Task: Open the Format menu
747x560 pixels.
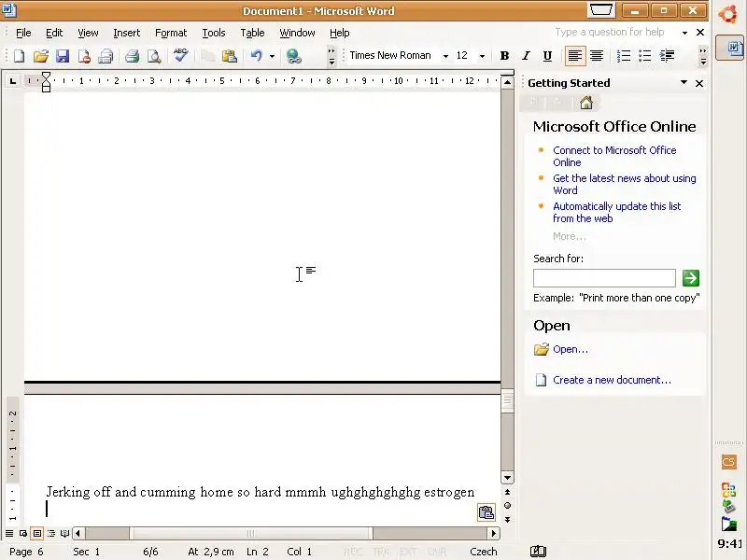Action: point(171,33)
